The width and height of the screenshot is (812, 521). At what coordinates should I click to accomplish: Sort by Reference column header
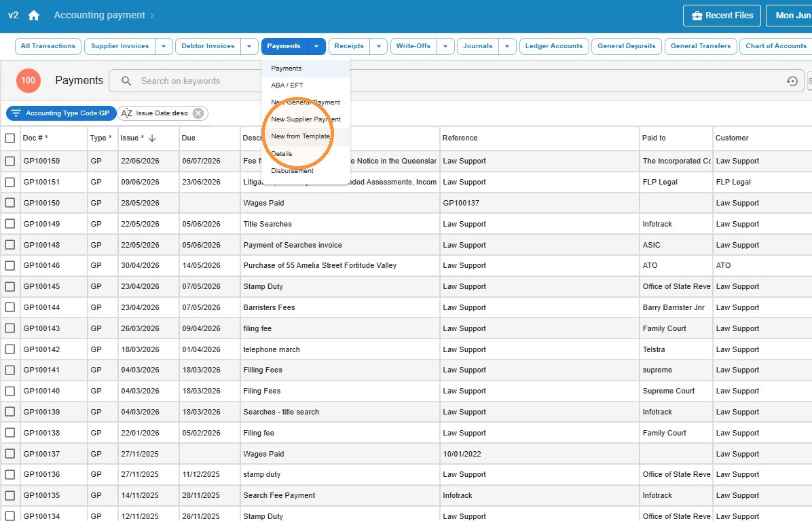click(460, 138)
